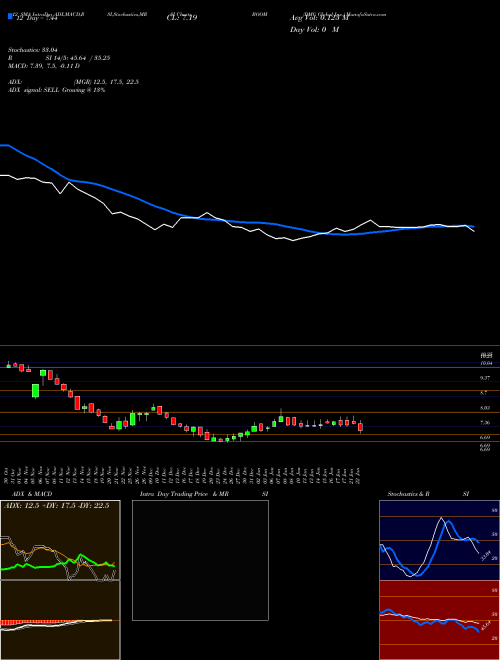Screen dimensions: 500x660
Task: Select the ROOM ticker symbol in the header
Action: (x=260, y=14)
